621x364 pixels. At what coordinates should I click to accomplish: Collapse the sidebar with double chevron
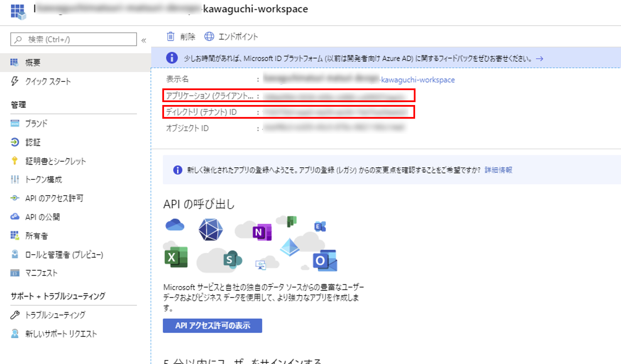pos(144,40)
